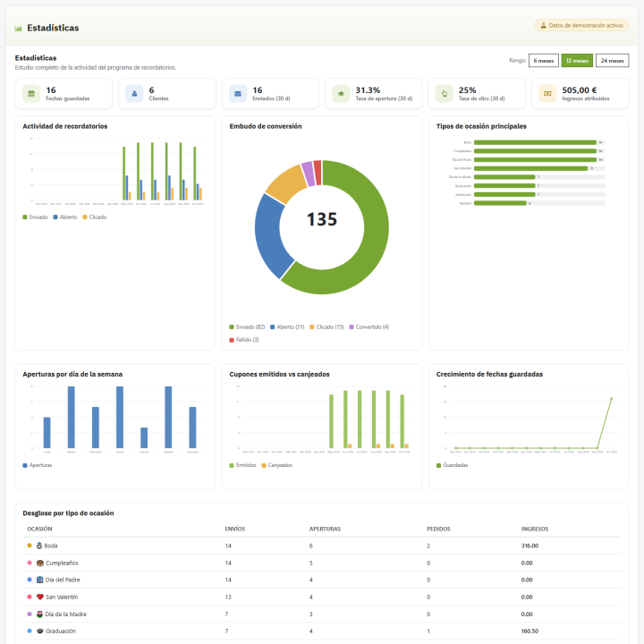644x644 pixels.
Task: Click the Fechas guardadas stat card
Action: 64,94
